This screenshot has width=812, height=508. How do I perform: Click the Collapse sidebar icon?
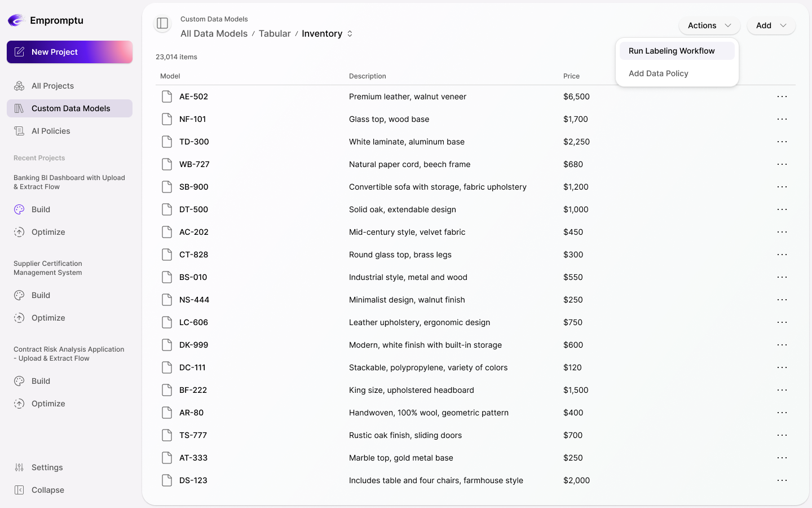19,490
